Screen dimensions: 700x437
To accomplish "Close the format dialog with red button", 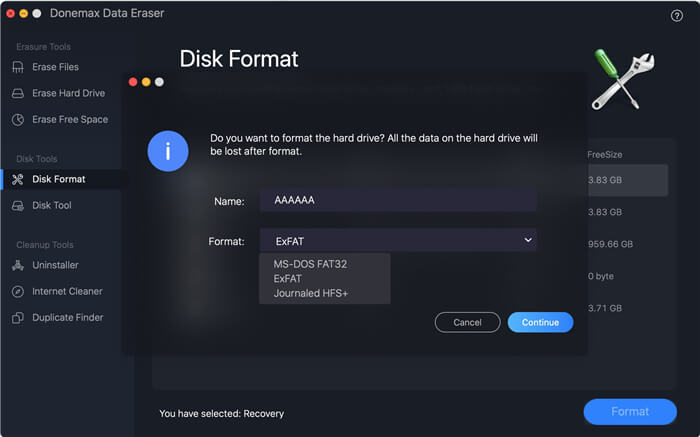I will coord(133,82).
